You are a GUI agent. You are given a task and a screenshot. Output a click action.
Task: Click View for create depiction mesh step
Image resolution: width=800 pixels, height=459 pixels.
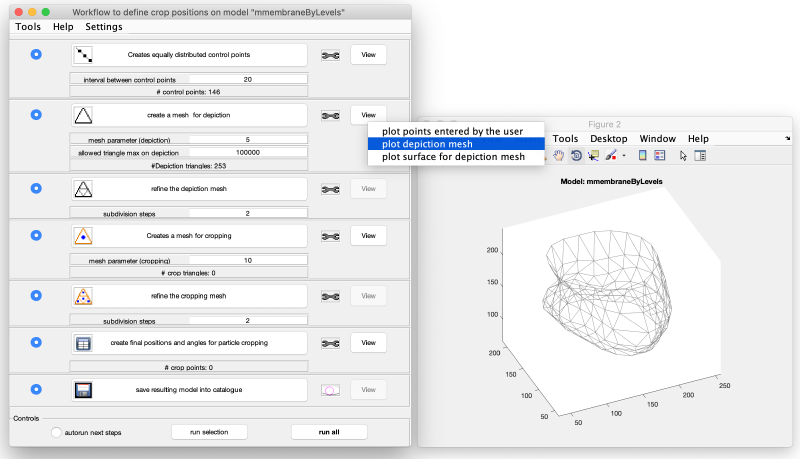[x=368, y=115]
